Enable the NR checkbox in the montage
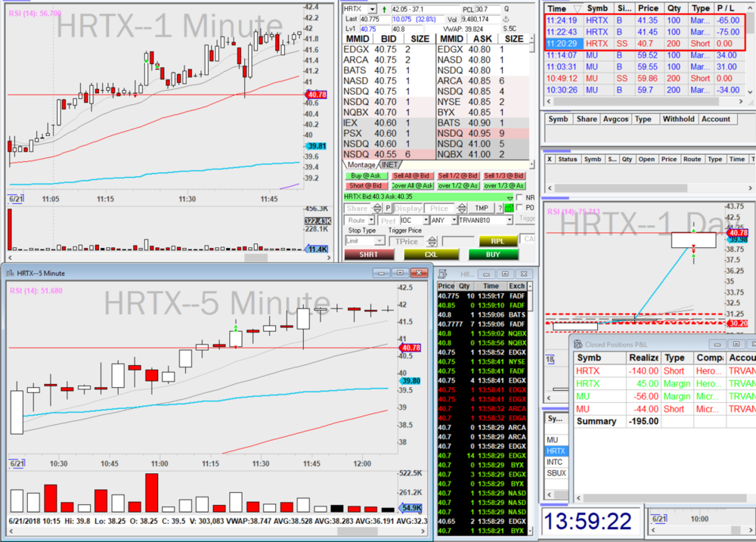Viewport: 756px width, 542px height. (518, 197)
